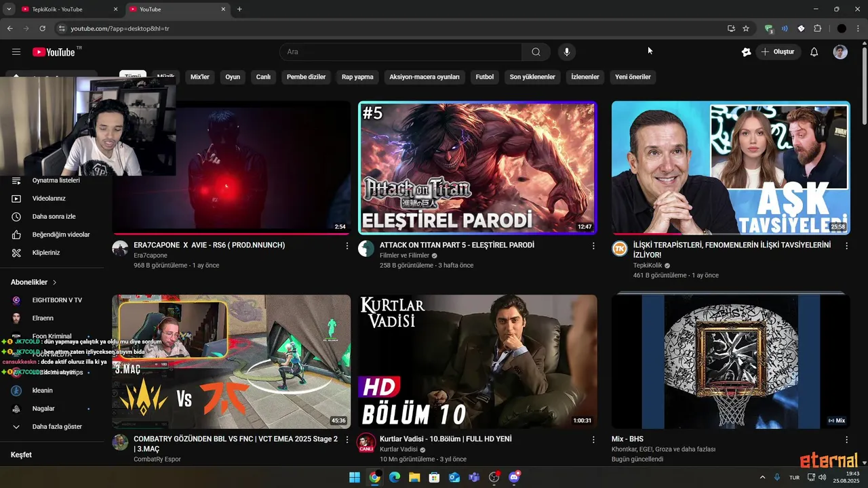868x488 pixels.
Task: Open OBS Studio from taskbar
Action: (494, 477)
